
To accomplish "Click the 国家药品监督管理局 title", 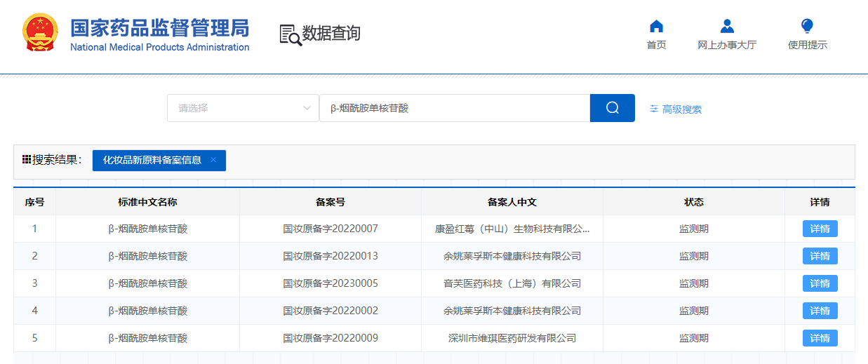I will point(159,27).
